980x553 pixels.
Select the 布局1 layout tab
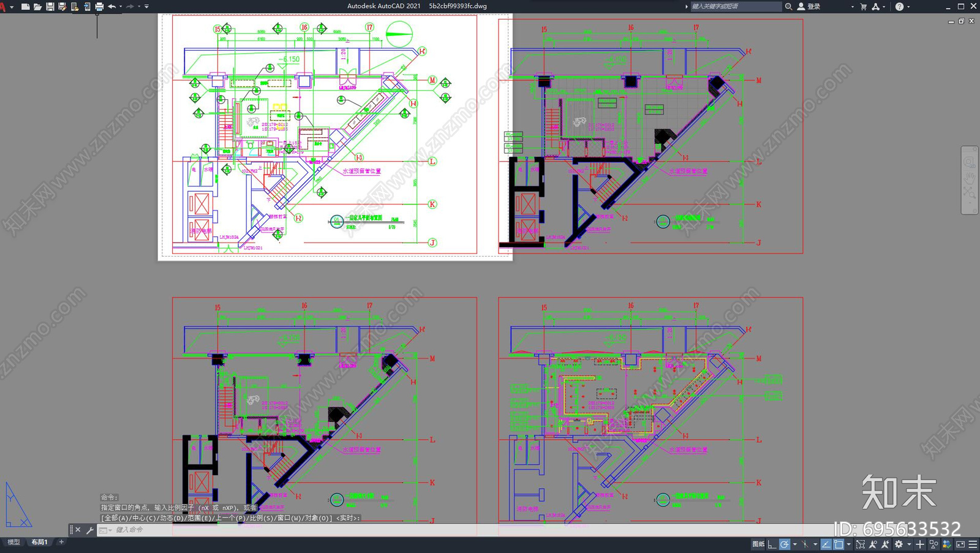point(39,542)
